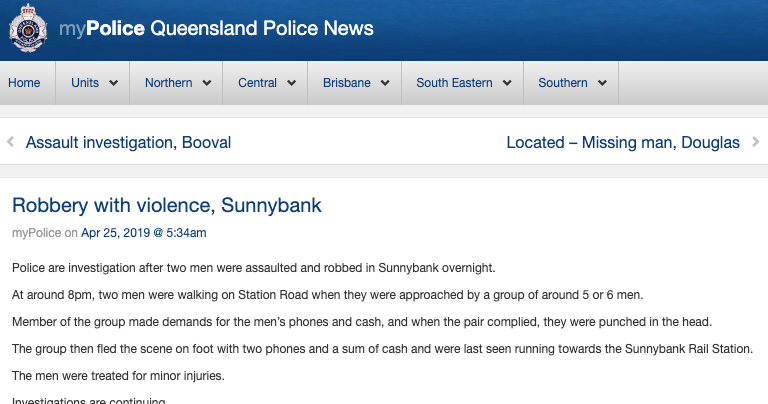
Task: Go to Located – Missing man, Douglas post
Action: click(x=623, y=143)
